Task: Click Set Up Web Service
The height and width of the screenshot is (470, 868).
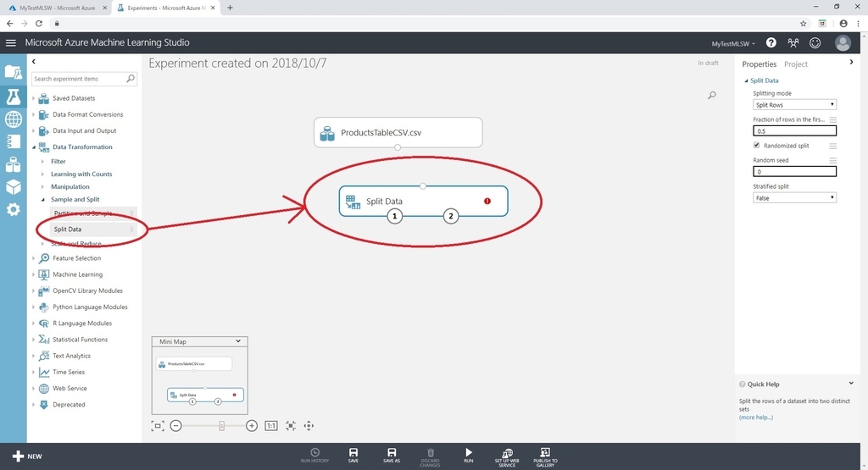Action: (507, 456)
